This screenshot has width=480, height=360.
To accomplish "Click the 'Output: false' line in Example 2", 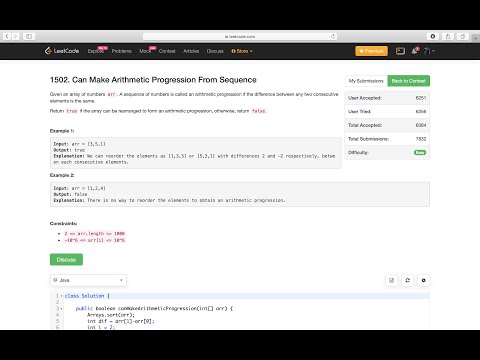I will pos(70,194).
